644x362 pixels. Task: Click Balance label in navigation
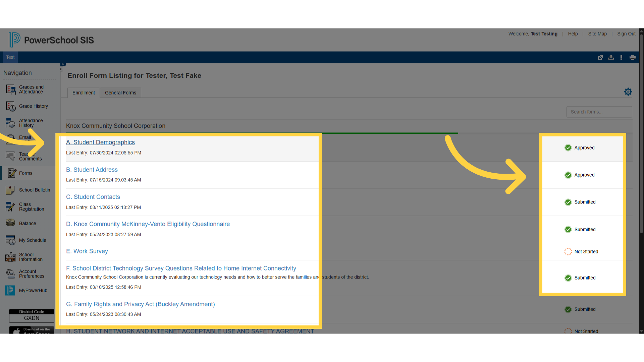point(28,224)
